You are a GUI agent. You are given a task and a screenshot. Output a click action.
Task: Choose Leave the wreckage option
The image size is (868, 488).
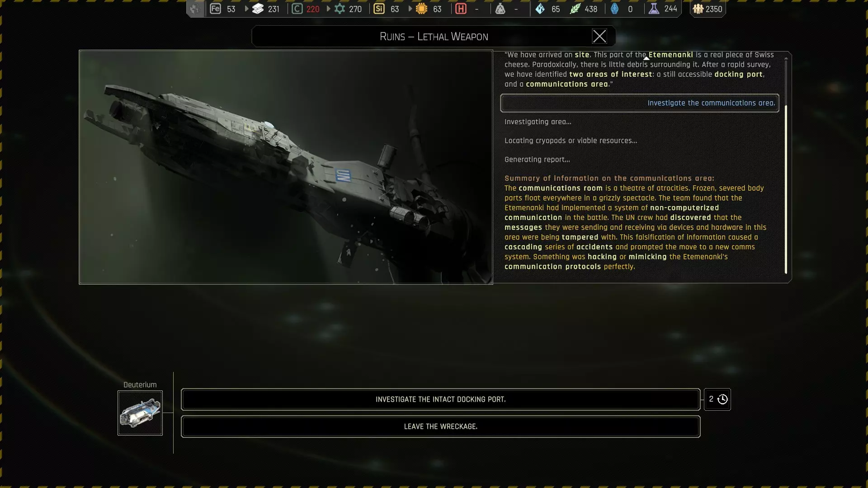point(440,427)
